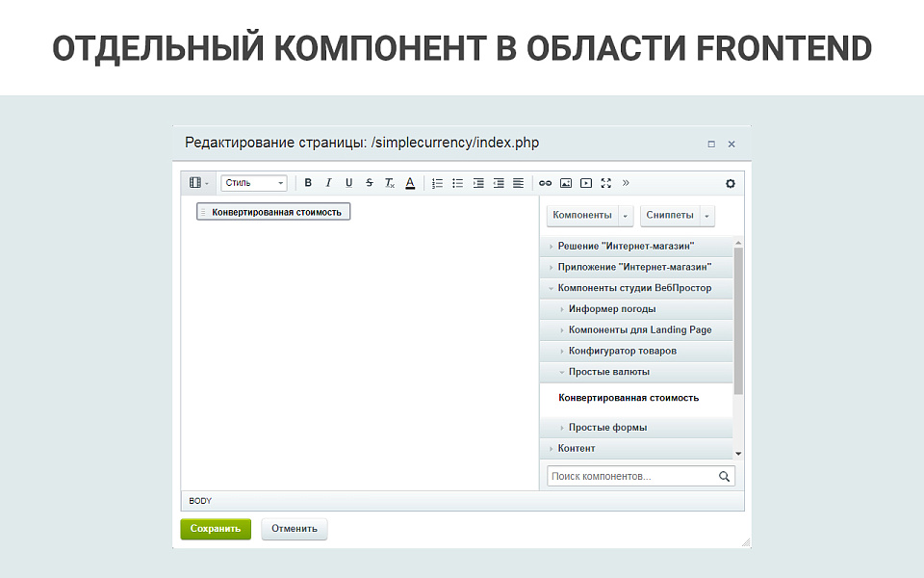Apply strikethrough to text
Screen dimensions: 924x578
pos(369,183)
